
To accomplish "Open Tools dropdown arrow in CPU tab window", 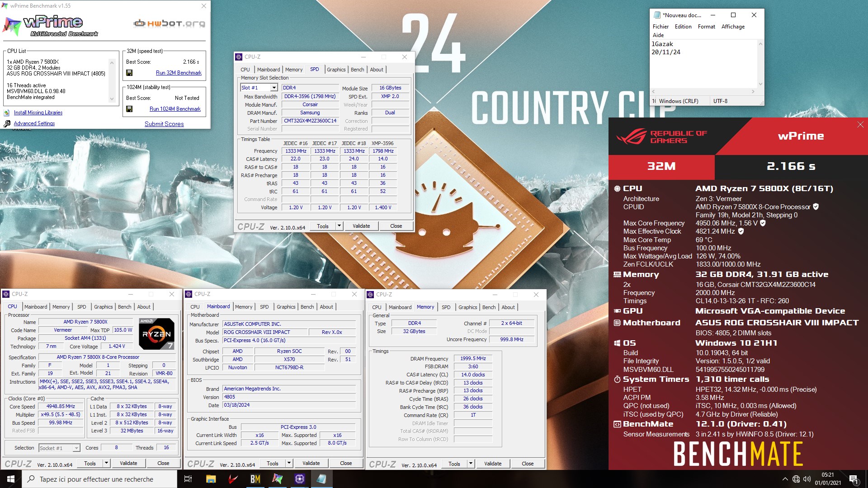I will pyautogui.click(x=106, y=463).
